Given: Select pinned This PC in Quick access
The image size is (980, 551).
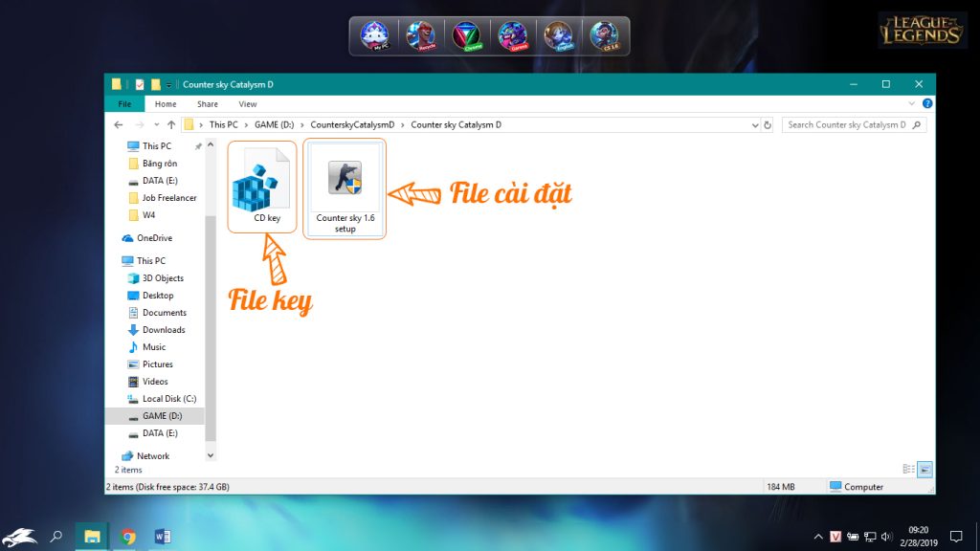Looking at the screenshot, I should pyautogui.click(x=156, y=146).
